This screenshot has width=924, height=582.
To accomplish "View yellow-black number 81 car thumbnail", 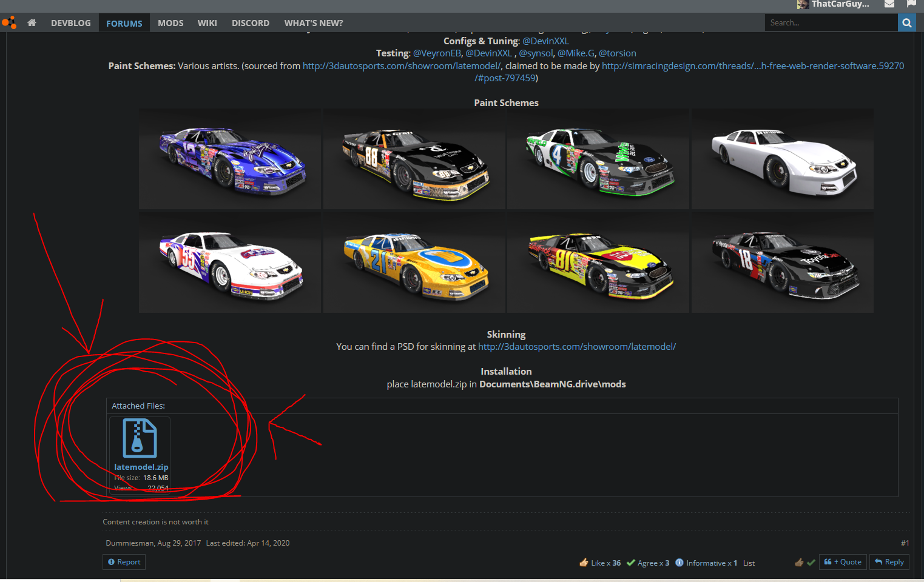I will pyautogui.click(x=598, y=263).
